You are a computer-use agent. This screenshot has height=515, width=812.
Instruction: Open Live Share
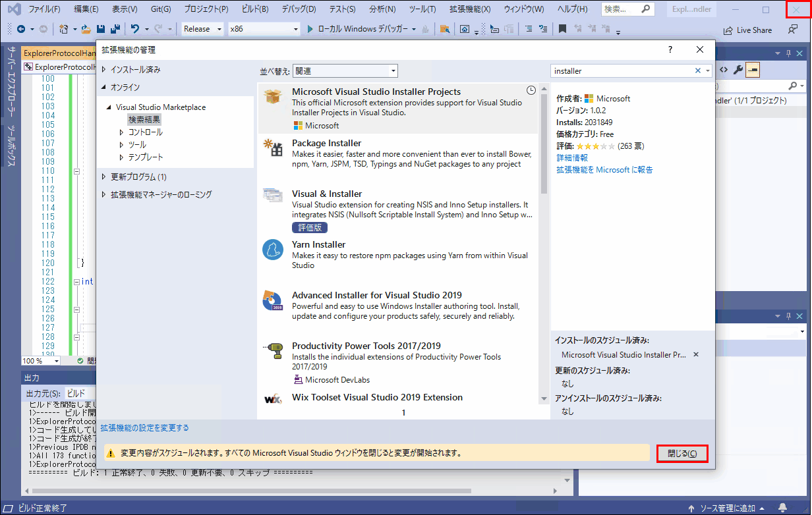[x=747, y=30]
